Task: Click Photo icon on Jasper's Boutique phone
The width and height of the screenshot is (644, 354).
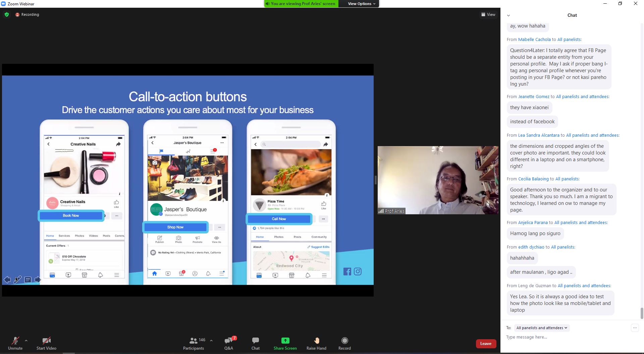Action: (178, 239)
